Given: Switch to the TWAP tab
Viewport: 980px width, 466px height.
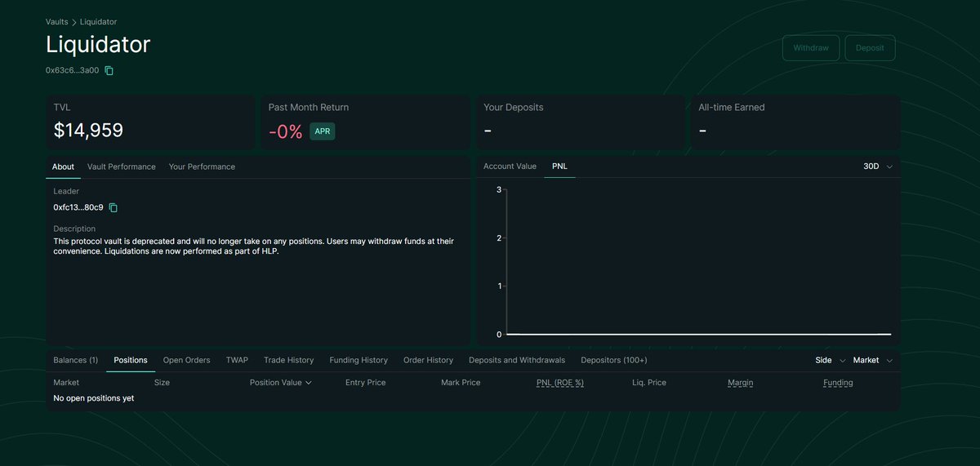Looking at the screenshot, I should [237, 360].
